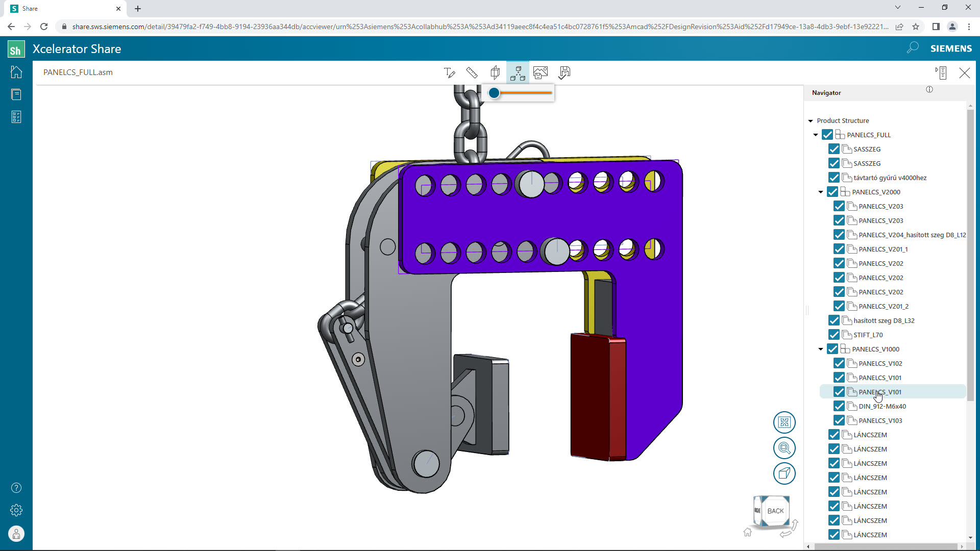Select hasított szeg D8_L32 in the tree
Screen dimensions: 980x551
click(884, 320)
